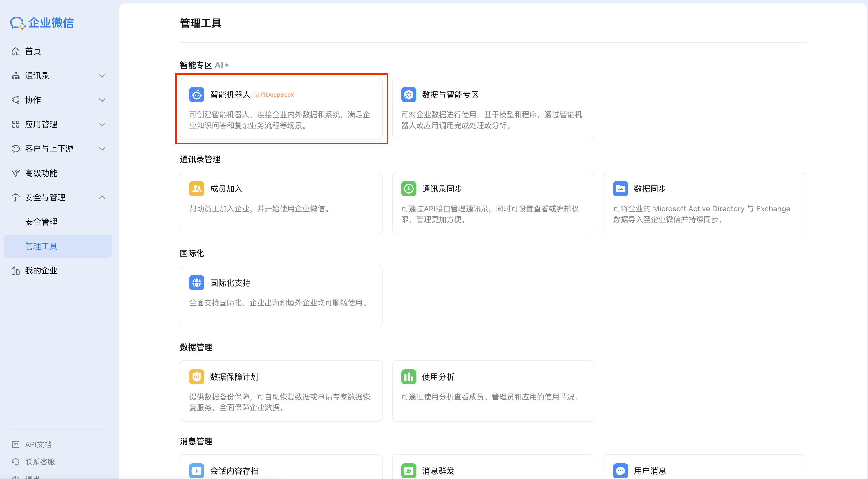Image resolution: width=868 pixels, height=479 pixels.
Task: Select the 消息群发 broadcast icon
Action: (x=408, y=471)
